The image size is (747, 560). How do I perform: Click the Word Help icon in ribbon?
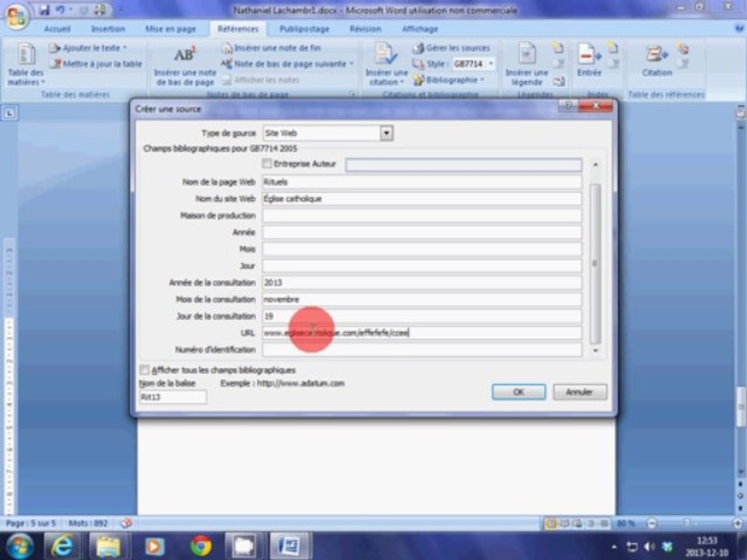[x=739, y=29]
